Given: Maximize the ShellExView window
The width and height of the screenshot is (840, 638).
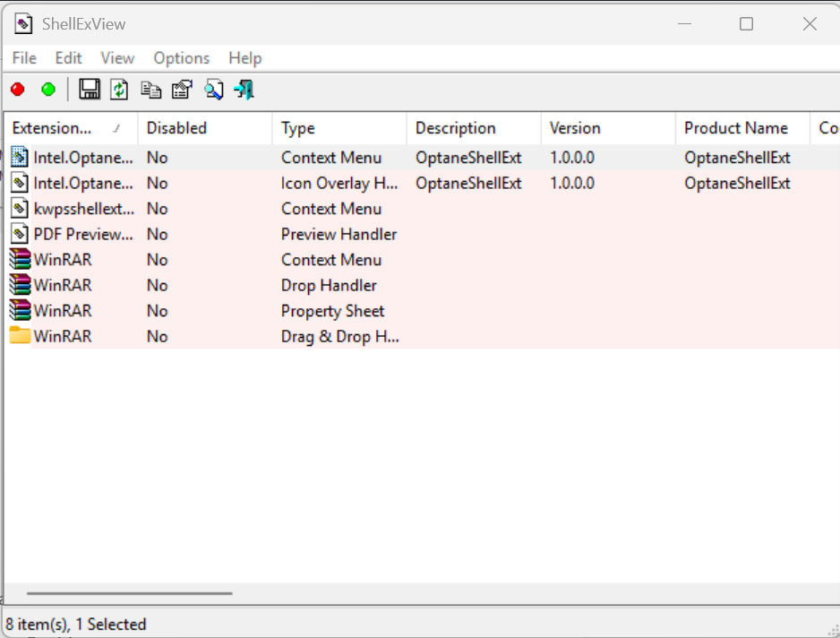Looking at the screenshot, I should 746,24.
